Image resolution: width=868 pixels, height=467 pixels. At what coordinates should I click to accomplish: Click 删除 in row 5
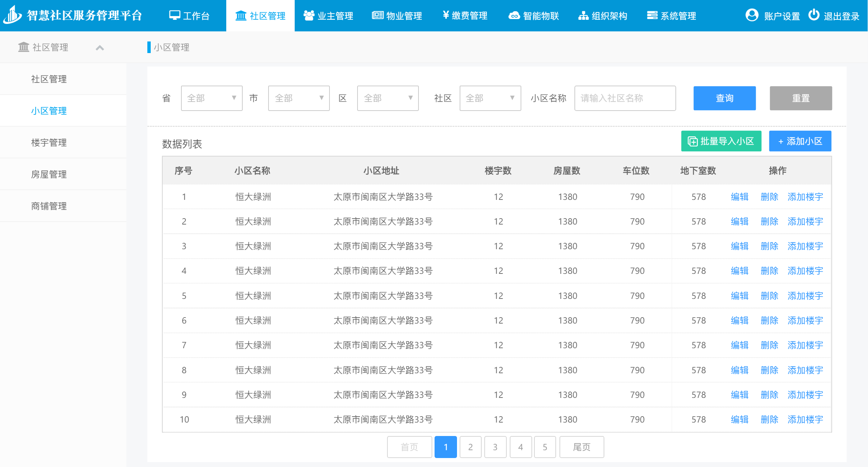769,296
